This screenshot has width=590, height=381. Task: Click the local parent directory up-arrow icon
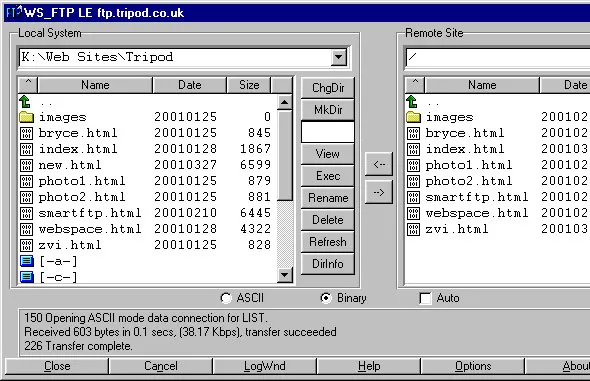click(25, 102)
